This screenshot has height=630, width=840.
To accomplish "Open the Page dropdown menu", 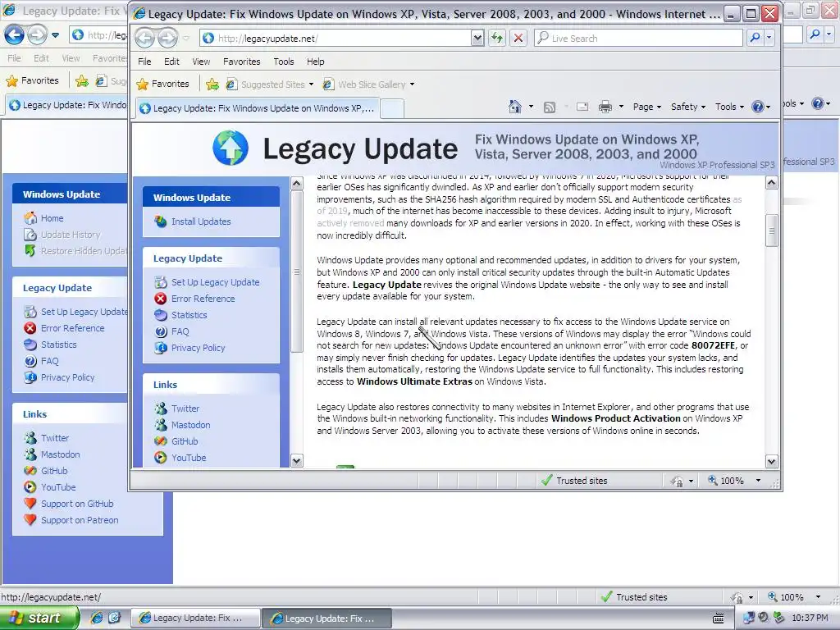I will coord(646,107).
